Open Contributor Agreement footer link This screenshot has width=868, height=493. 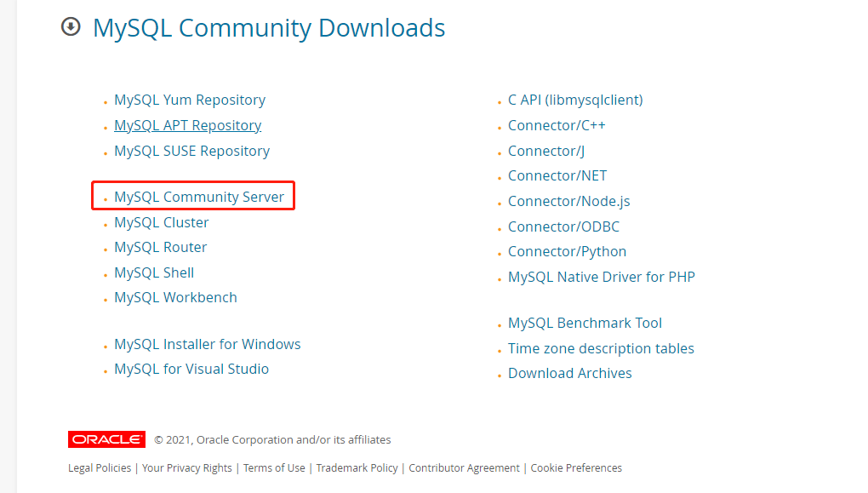pos(464,468)
